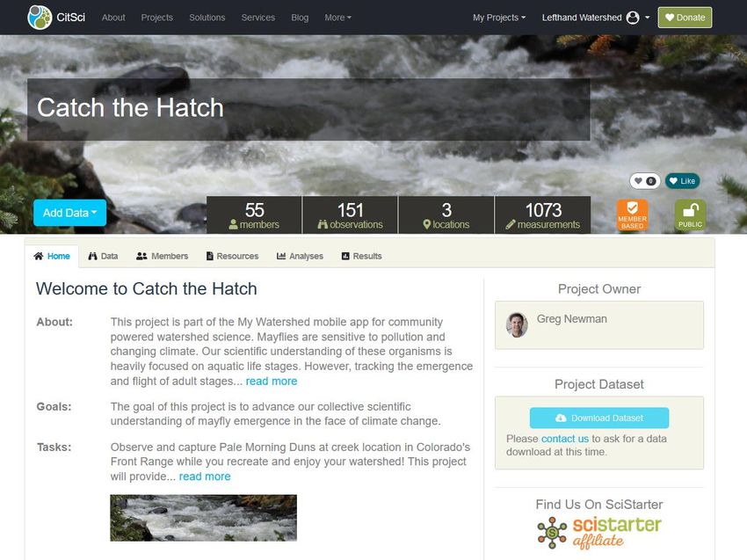
Task: Toggle the Like button
Action: (682, 181)
